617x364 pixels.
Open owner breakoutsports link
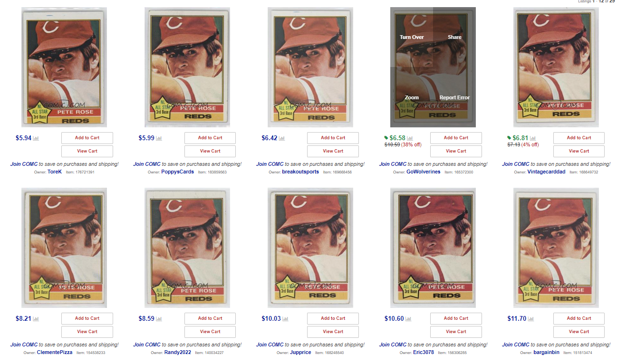[x=300, y=172]
